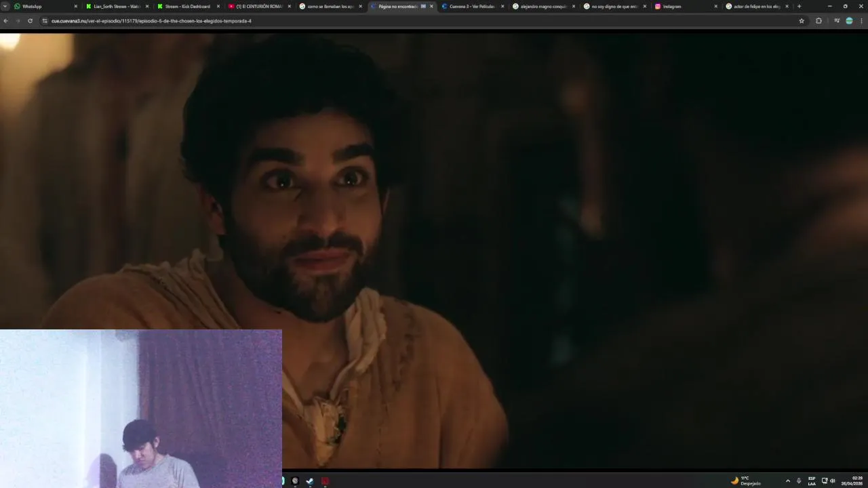Open the weather widget showing Despejado
This screenshot has width=868, height=488.
tap(746, 481)
